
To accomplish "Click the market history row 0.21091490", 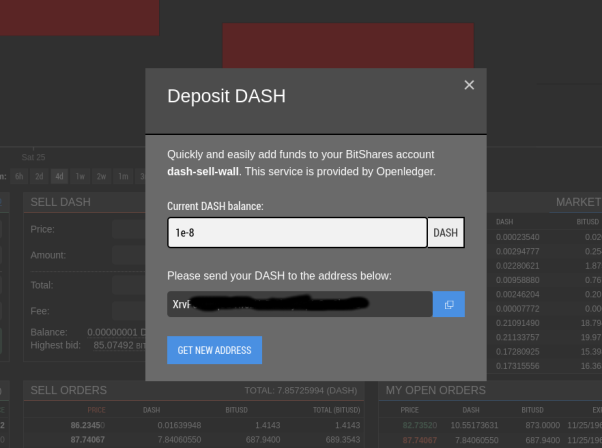I will (544, 323).
